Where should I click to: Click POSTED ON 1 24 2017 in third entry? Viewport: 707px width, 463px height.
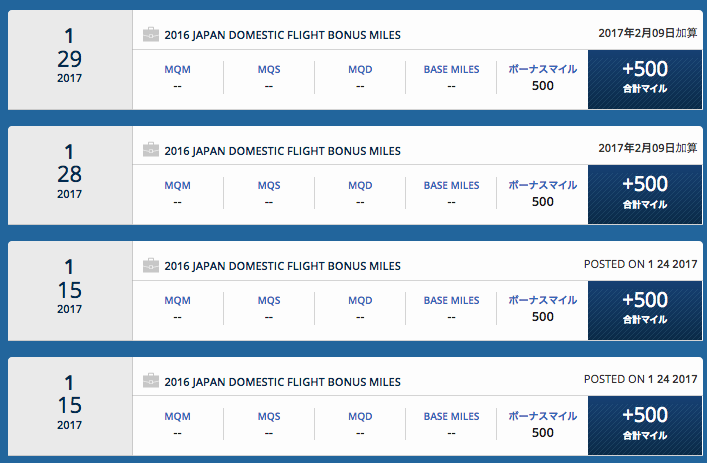(641, 264)
